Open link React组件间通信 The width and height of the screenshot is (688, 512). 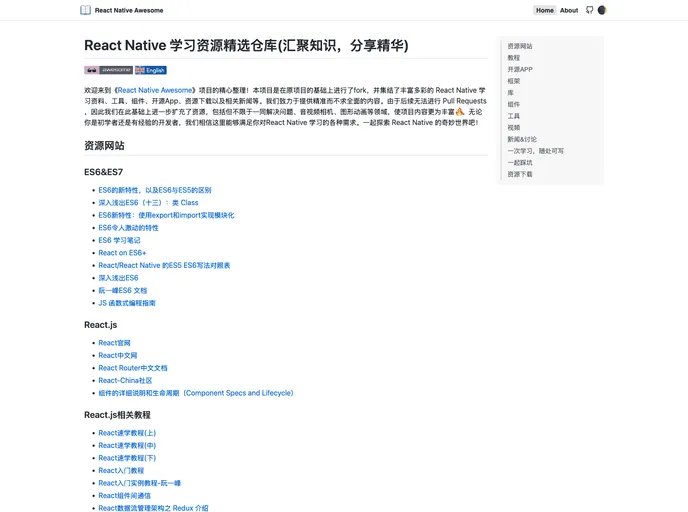click(x=125, y=495)
